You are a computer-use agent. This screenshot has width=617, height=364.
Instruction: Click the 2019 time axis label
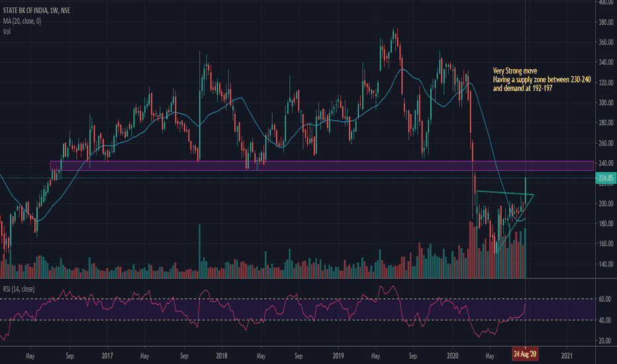pyautogui.click(x=338, y=356)
